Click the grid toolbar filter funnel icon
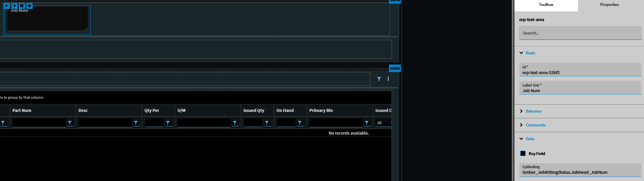Screen dimensions: 644x181 tap(379, 79)
